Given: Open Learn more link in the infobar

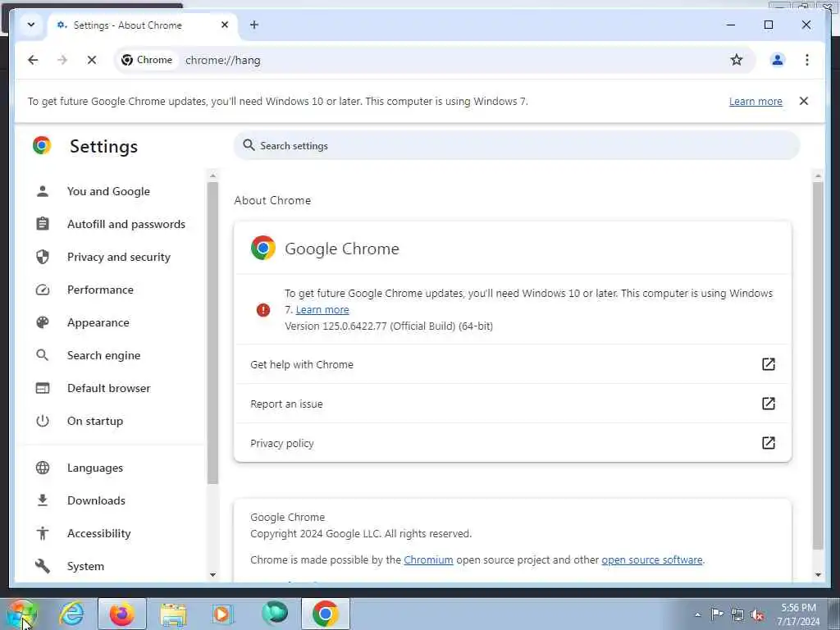Looking at the screenshot, I should point(756,101).
